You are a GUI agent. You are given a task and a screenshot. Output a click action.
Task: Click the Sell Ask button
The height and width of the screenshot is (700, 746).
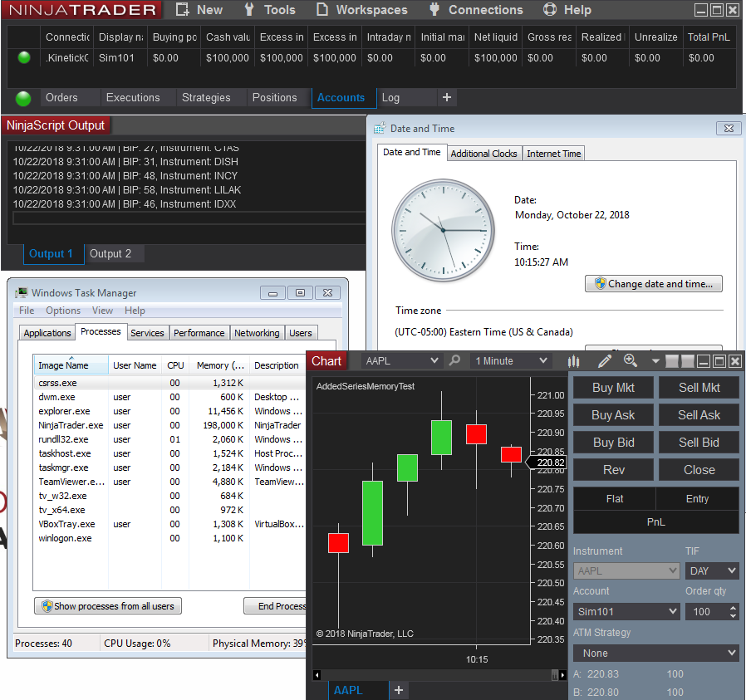pyautogui.click(x=699, y=415)
